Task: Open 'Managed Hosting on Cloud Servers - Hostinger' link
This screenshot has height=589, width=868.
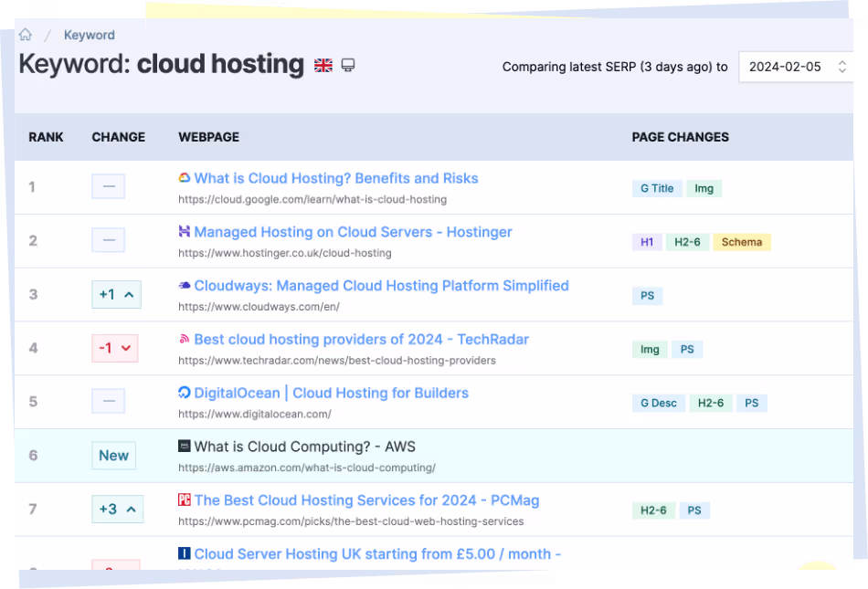Action: 354,232
